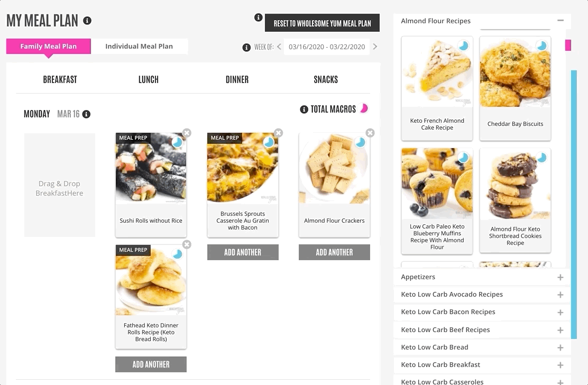588x385 pixels.
Task: Remove Almond Flour Crackers from snacks
Action: 370,133
